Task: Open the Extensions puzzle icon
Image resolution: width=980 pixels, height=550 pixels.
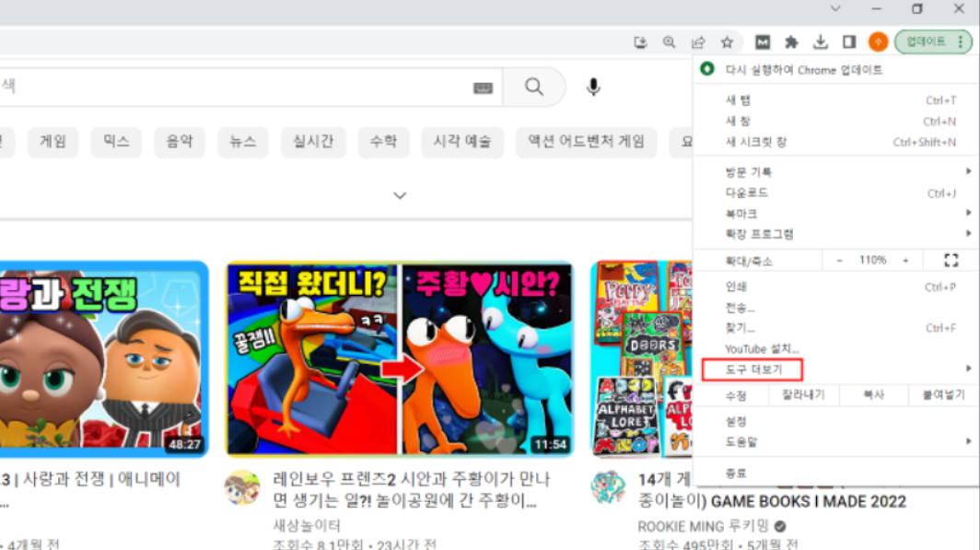Action: click(791, 42)
